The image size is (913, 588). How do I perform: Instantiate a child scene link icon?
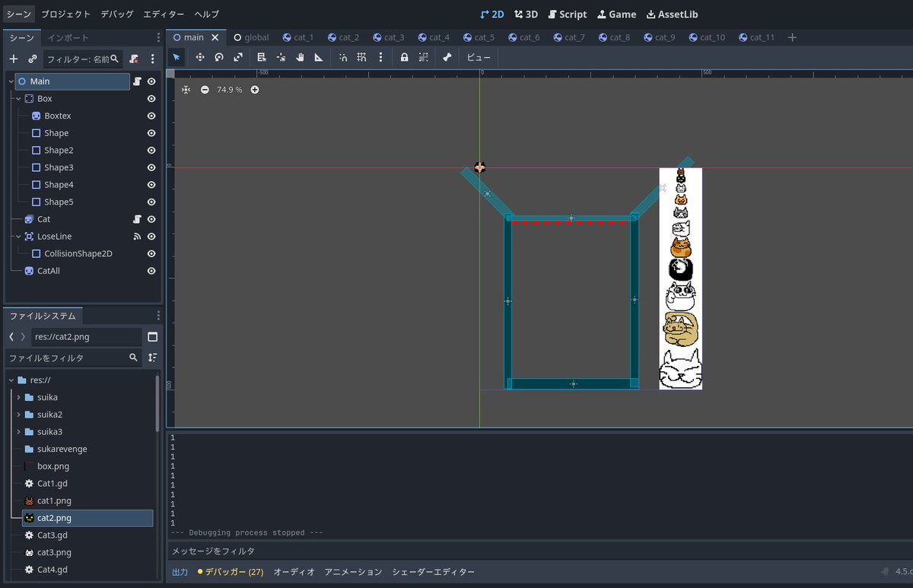point(33,59)
